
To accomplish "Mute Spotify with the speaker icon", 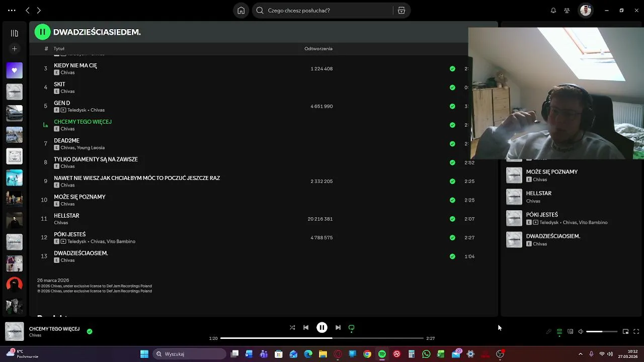I will (581, 332).
